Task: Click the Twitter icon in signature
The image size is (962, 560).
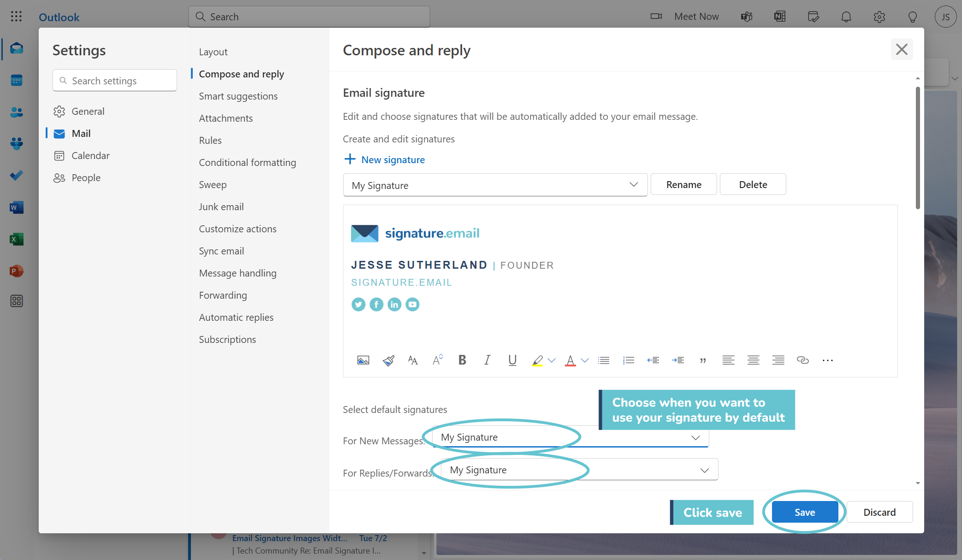Action: (x=358, y=304)
